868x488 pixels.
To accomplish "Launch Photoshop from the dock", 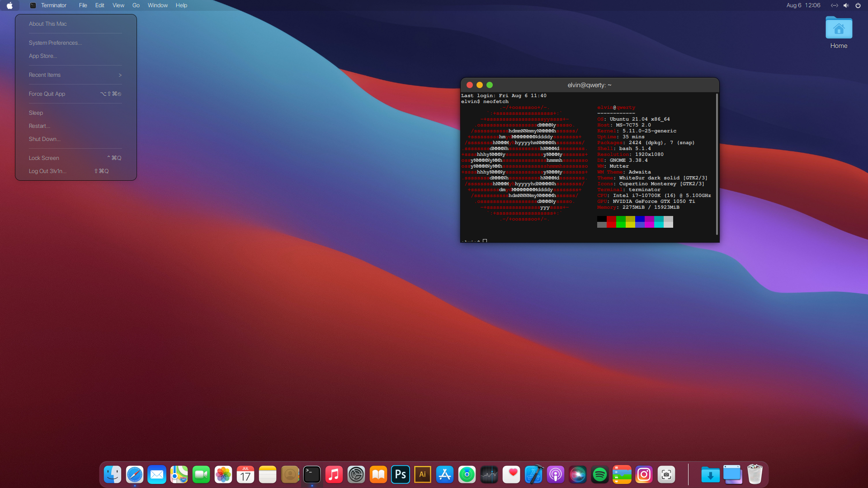I will point(401,474).
